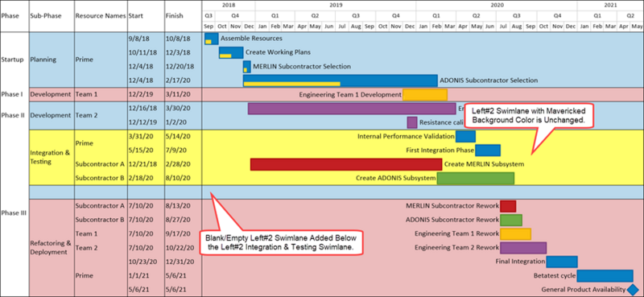Click the red MERLIN Subcontractor Rework bar
644x297 pixels.
click(x=508, y=206)
